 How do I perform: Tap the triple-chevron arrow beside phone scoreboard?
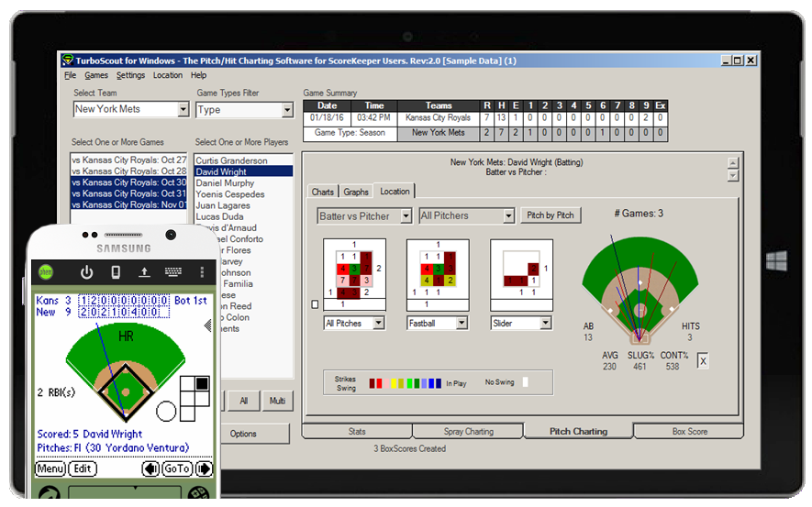pyautogui.click(x=208, y=325)
